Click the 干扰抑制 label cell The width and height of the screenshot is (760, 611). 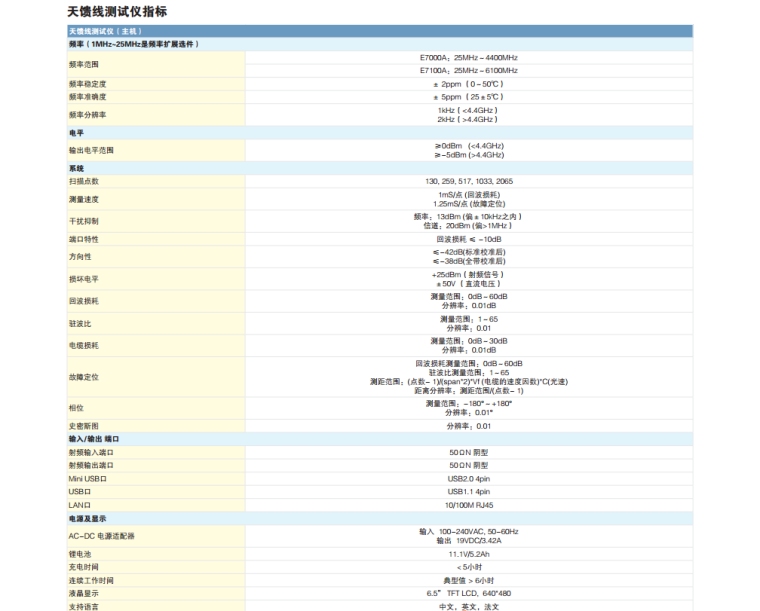point(86,220)
